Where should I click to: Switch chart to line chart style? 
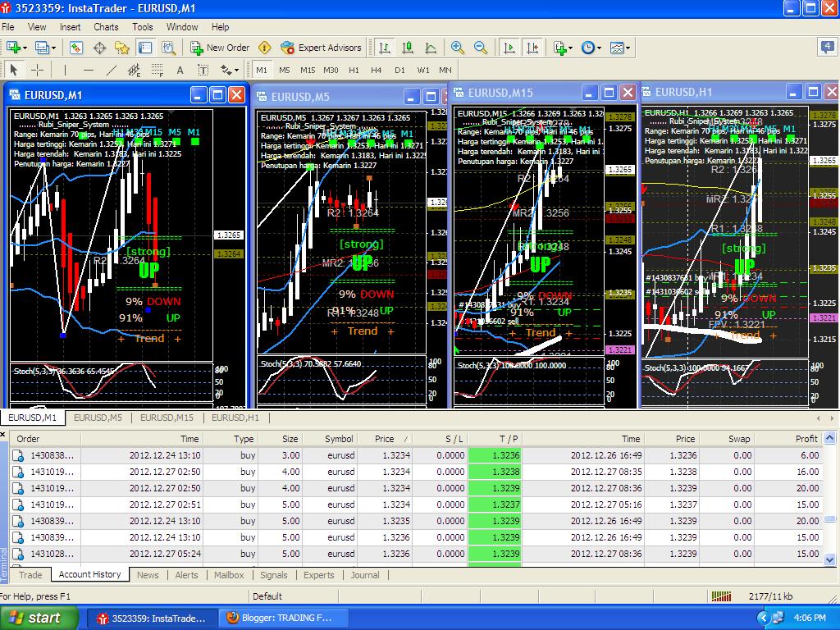coord(431,48)
